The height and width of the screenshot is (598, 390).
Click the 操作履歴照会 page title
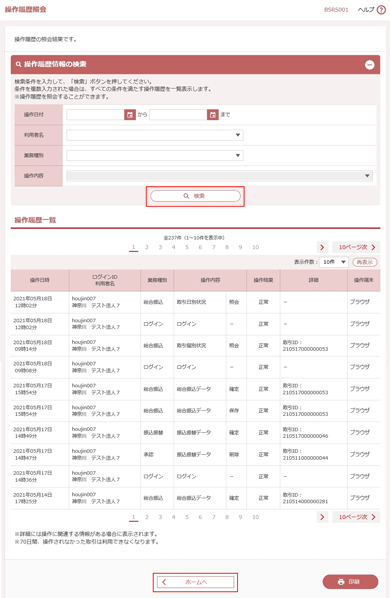point(26,10)
